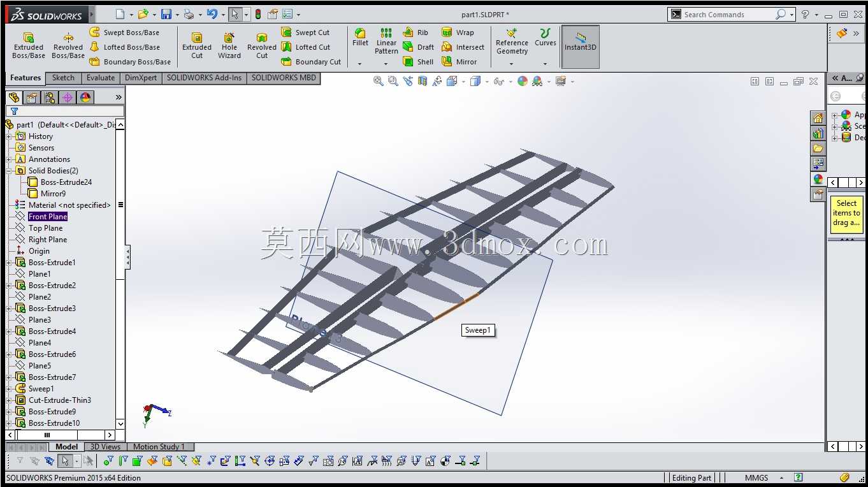The width and height of the screenshot is (868, 487).
Task: Select Top Plane in tree
Action: point(46,228)
